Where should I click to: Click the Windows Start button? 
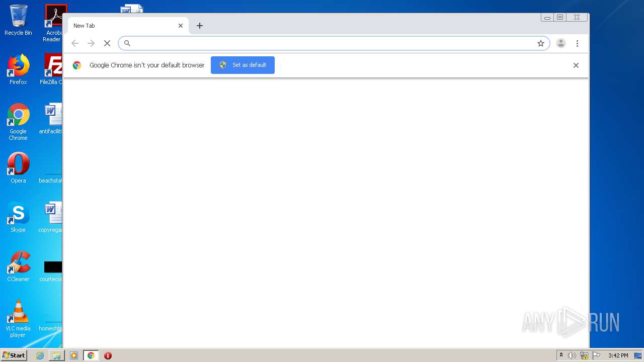(x=14, y=355)
